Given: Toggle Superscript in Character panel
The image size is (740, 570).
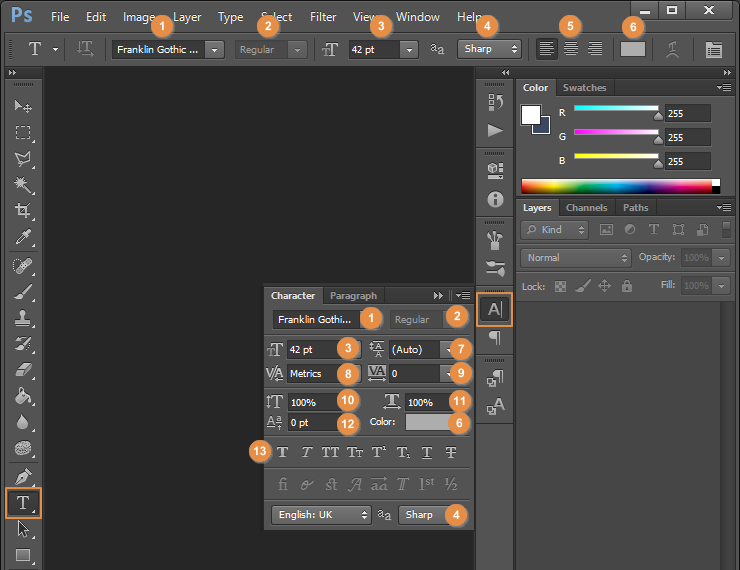Looking at the screenshot, I should point(379,452).
